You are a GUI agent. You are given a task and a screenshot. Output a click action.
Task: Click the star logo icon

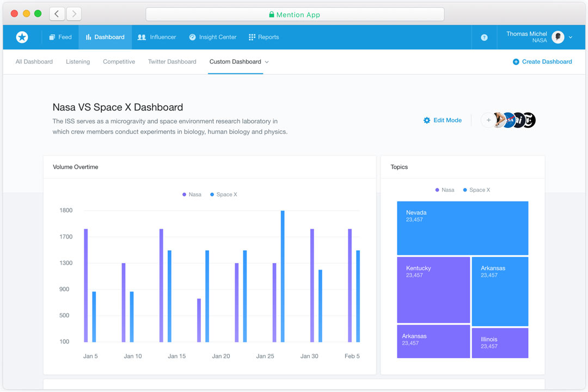coord(22,37)
